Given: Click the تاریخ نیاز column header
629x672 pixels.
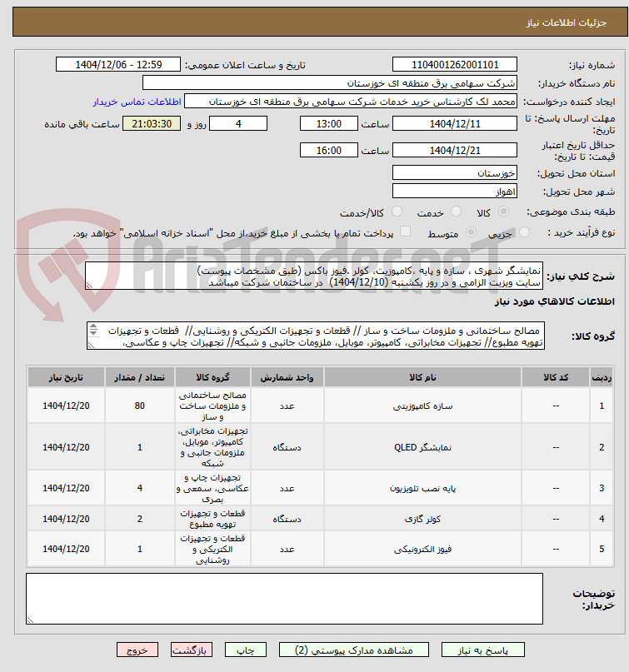Looking at the screenshot, I should tap(66, 377).
